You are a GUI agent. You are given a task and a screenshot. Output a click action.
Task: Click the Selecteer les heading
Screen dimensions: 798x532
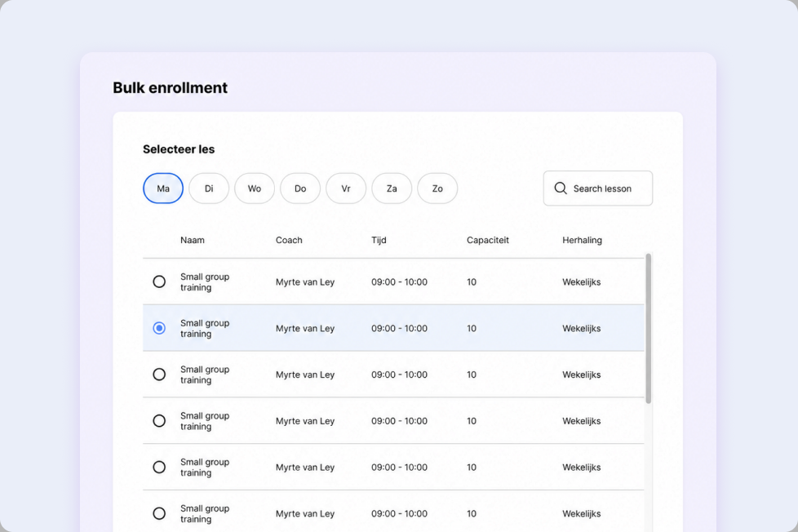click(x=179, y=149)
